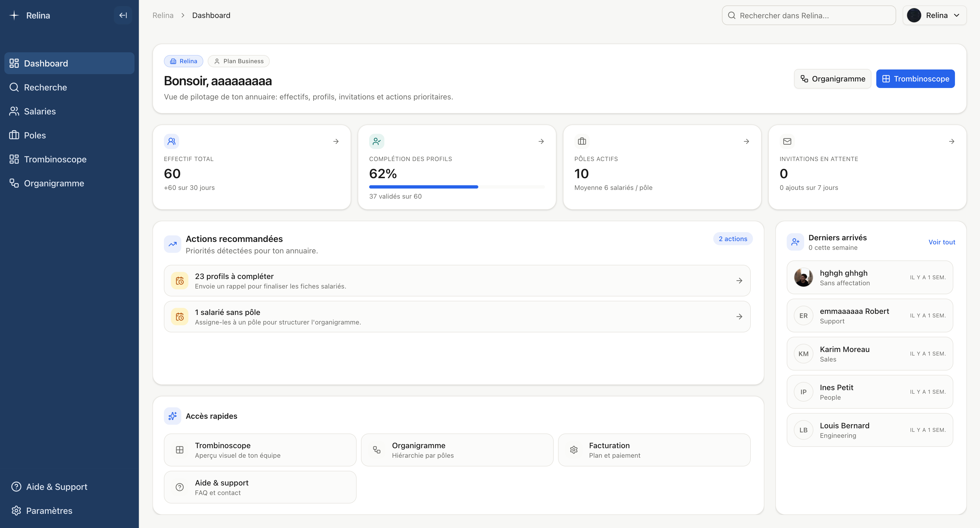This screenshot has height=528, width=980.
Task: Collapse the sidebar with the arrow icon
Action: pos(123,15)
